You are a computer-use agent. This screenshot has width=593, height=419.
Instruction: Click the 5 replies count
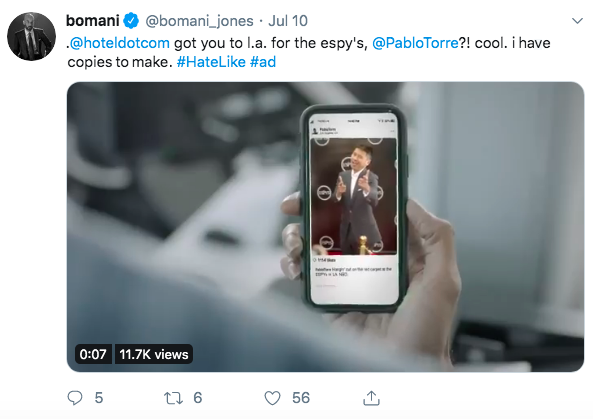coord(99,398)
